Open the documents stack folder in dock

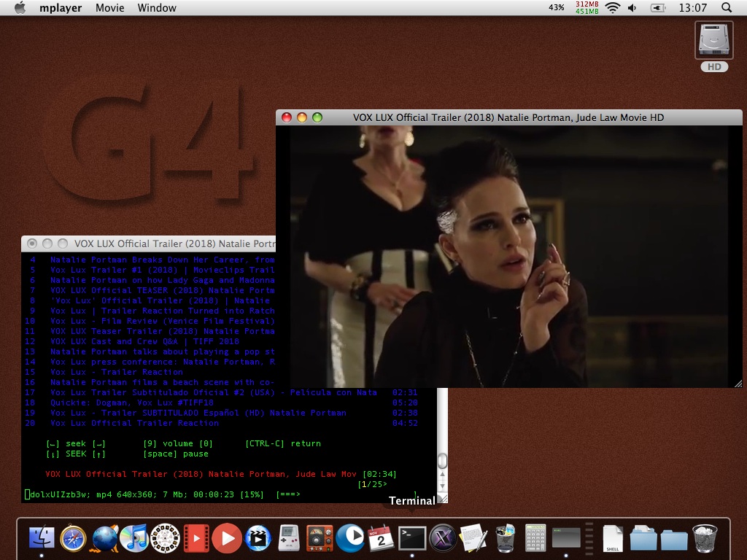pyautogui.click(x=643, y=538)
